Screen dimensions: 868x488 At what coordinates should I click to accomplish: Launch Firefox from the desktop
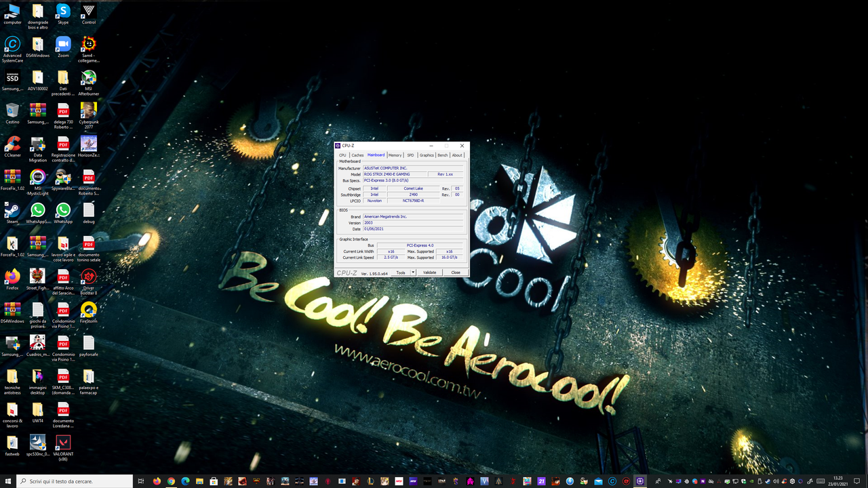coord(12,280)
